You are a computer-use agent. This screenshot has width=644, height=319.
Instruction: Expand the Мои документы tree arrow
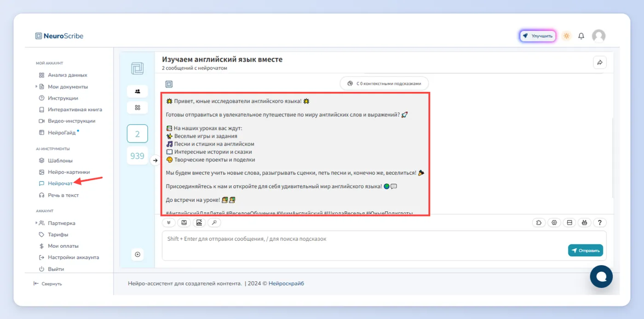tap(36, 86)
